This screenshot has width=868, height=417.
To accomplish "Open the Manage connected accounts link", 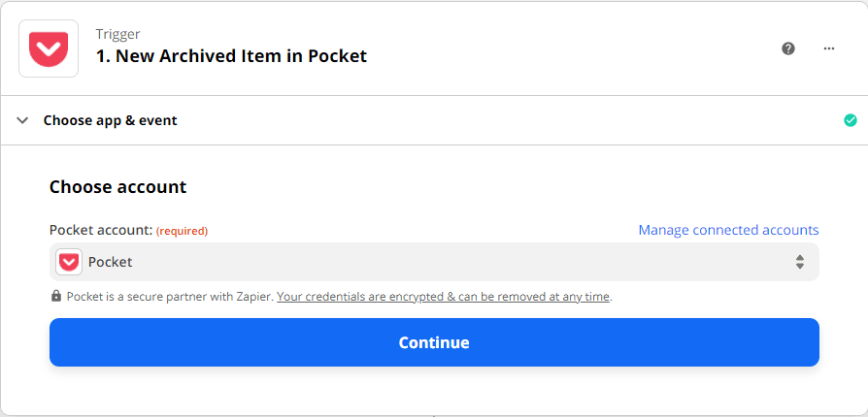I will click(728, 230).
